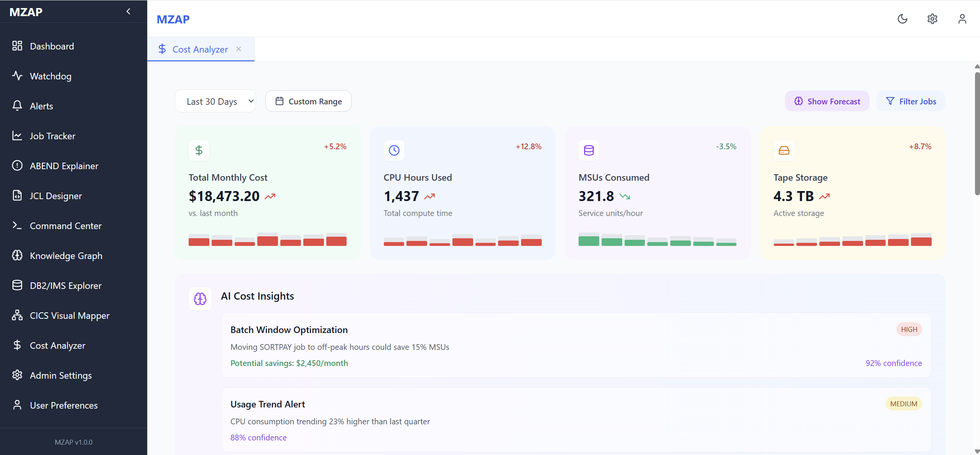The height and width of the screenshot is (455, 980).
Task: Click the MZAP logo link in the header
Action: 173,19
